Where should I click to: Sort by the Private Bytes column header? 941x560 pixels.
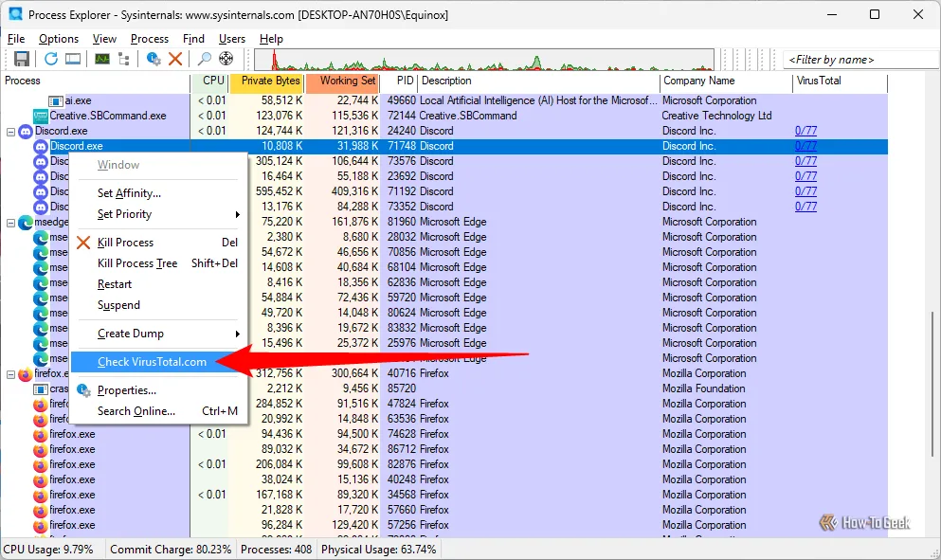[270, 81]
